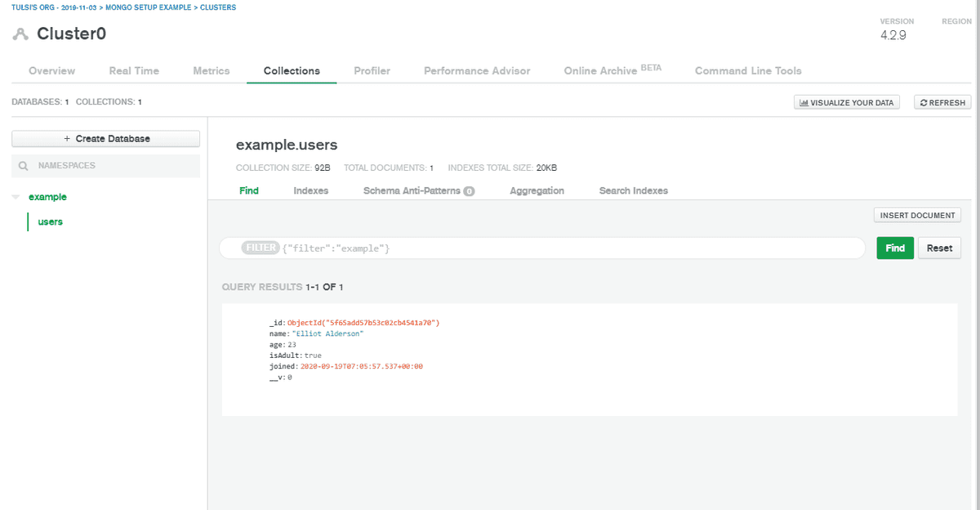Click the INSERT DOCUMENT button
The width and height of the screenshot is (980, 510).
916,214
